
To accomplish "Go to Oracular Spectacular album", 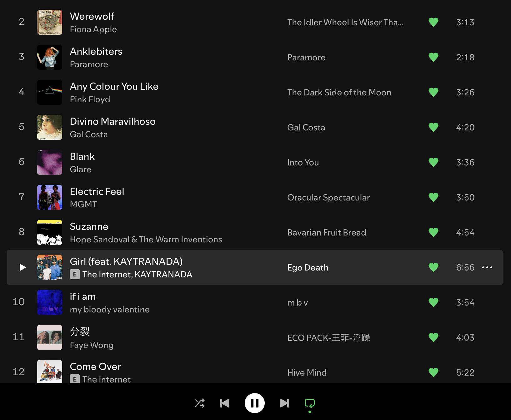I will pos(328,198).
